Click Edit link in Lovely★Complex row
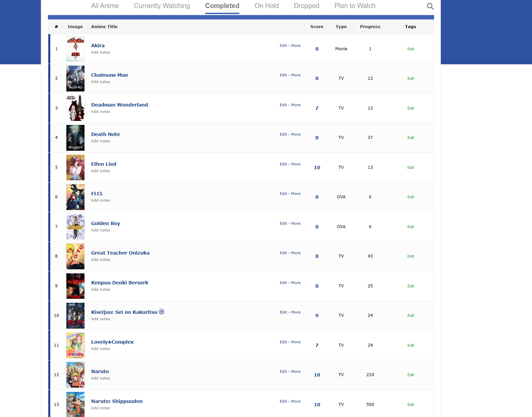532x417 pixels. 283,342
